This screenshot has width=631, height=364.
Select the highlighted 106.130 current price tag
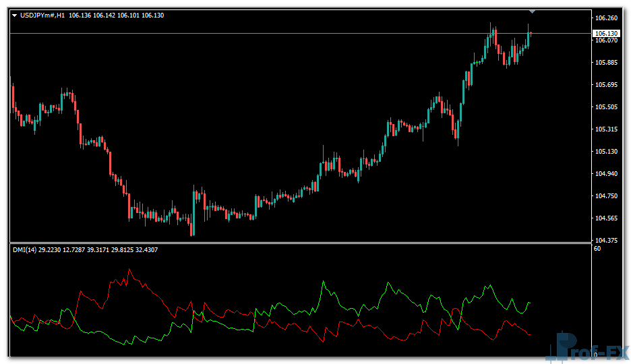606,33
